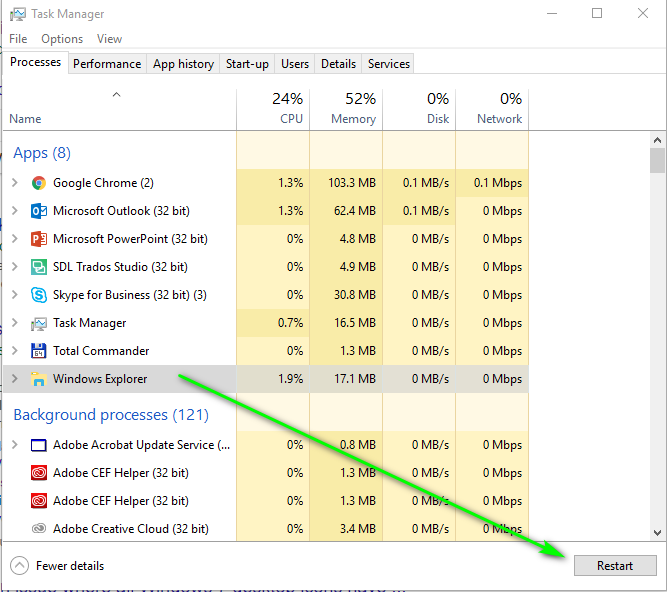Expand the Google Chrome (2) process group
The height and width of the screenshot is (592, 667).
[x=15, y=183]
